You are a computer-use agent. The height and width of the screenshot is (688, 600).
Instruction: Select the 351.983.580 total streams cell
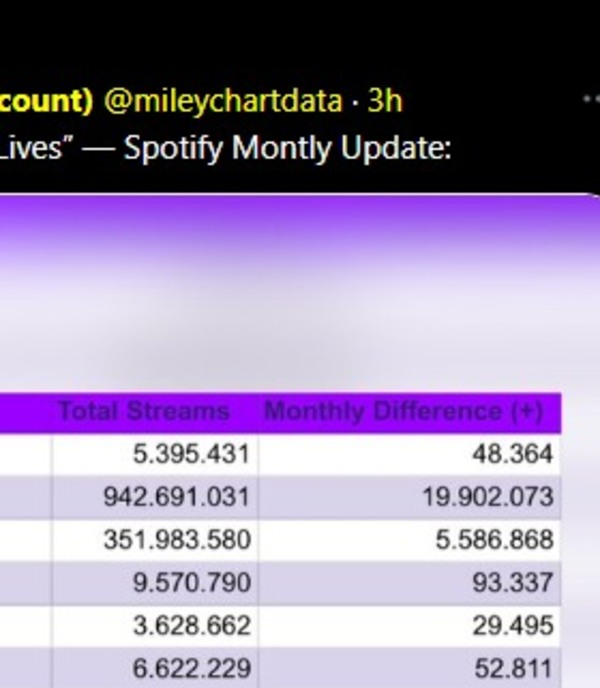tap(176, 540)
